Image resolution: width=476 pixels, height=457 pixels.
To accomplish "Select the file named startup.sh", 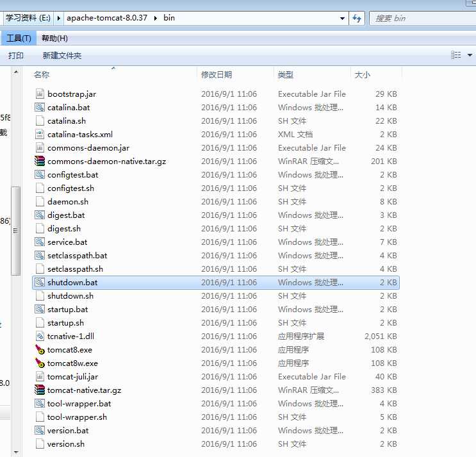I will 65,323.
